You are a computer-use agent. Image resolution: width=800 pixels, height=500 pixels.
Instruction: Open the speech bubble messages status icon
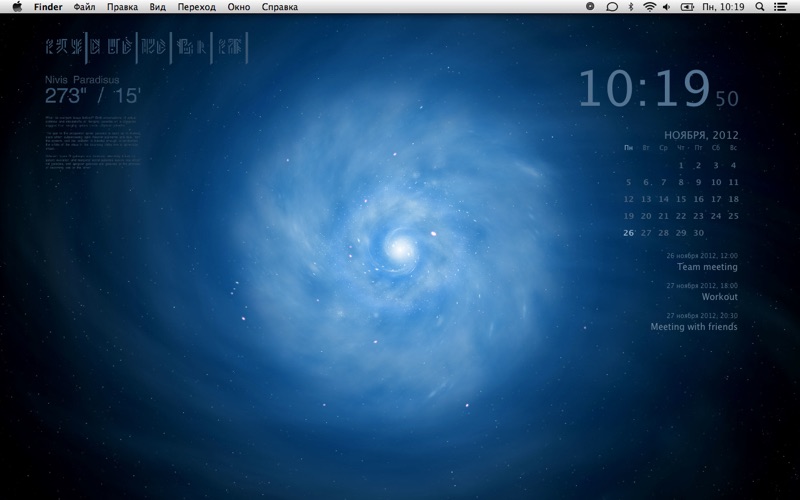point(612,7)
